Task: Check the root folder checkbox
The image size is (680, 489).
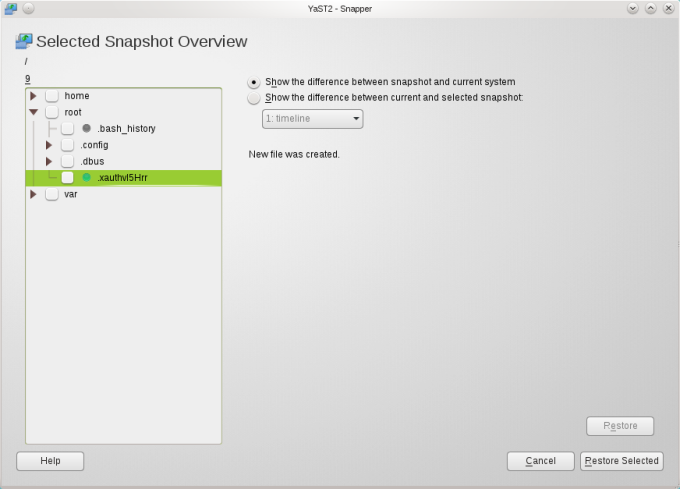Action: click(x=52, y=112)
